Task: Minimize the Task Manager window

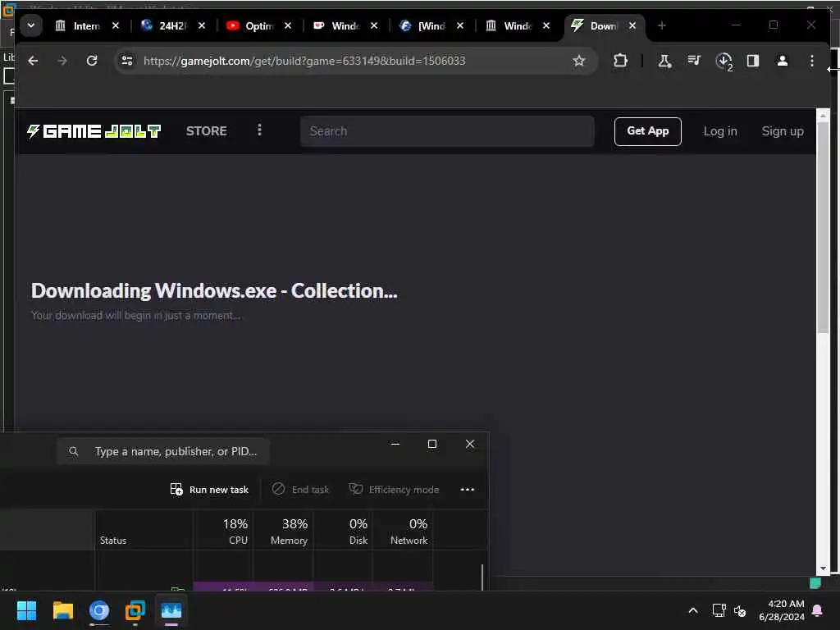Action: 395,444
